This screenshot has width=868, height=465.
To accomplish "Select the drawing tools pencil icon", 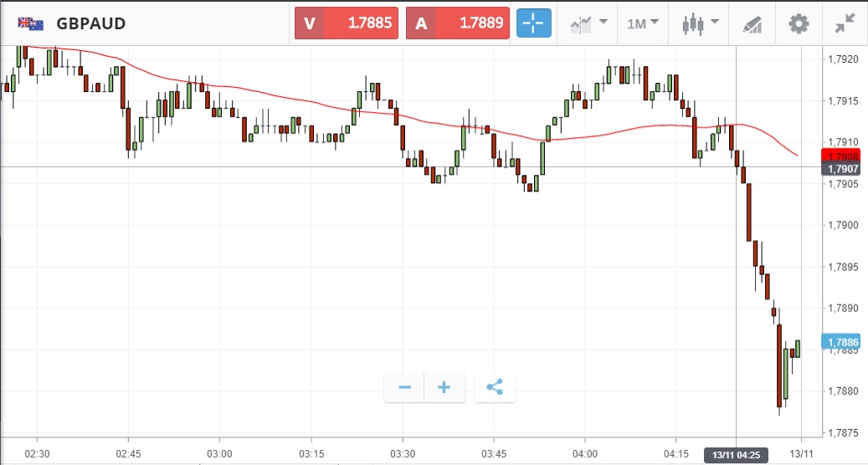I will pos(752,24).
